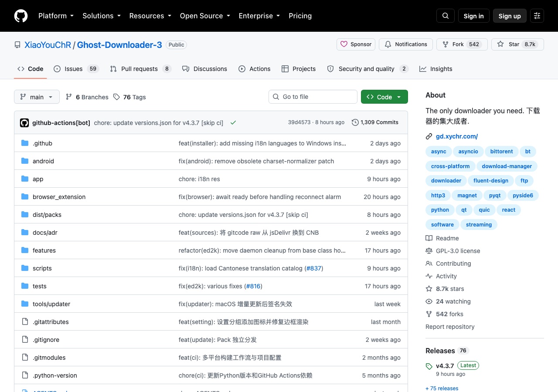Click the download-manager topic tag
558x392 pixels.
[x=507, y=166]
